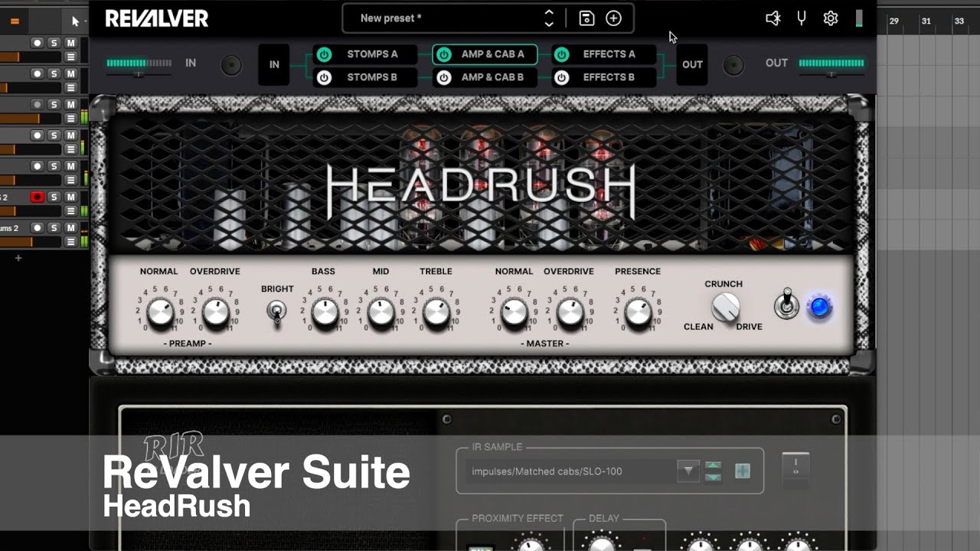Add a new preset with the plus icon

(x=613, y=18)
